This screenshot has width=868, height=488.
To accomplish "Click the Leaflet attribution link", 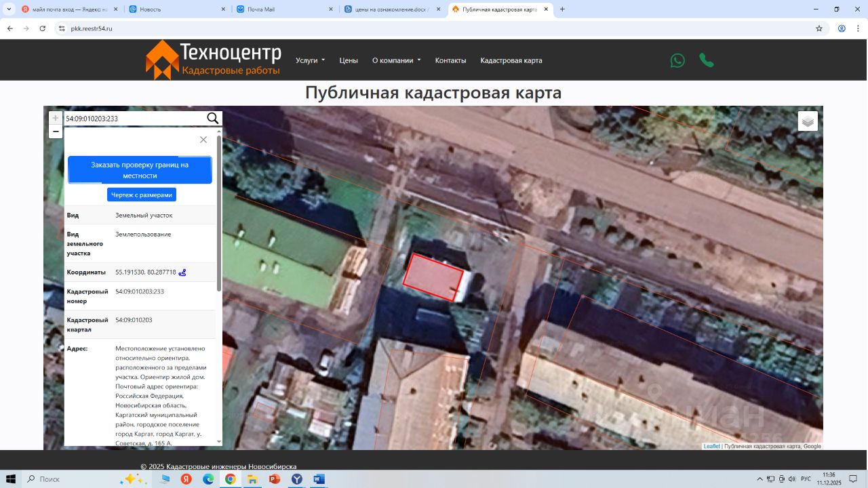I will (x=711, y=447).
